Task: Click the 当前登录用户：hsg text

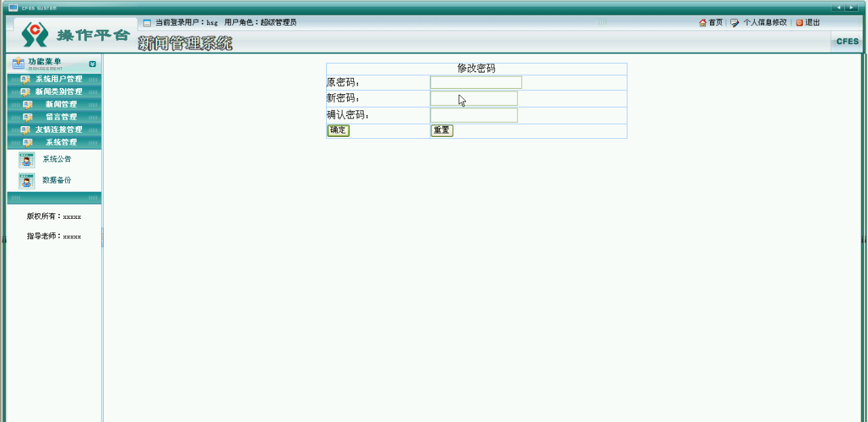Action: coord(186,22)
